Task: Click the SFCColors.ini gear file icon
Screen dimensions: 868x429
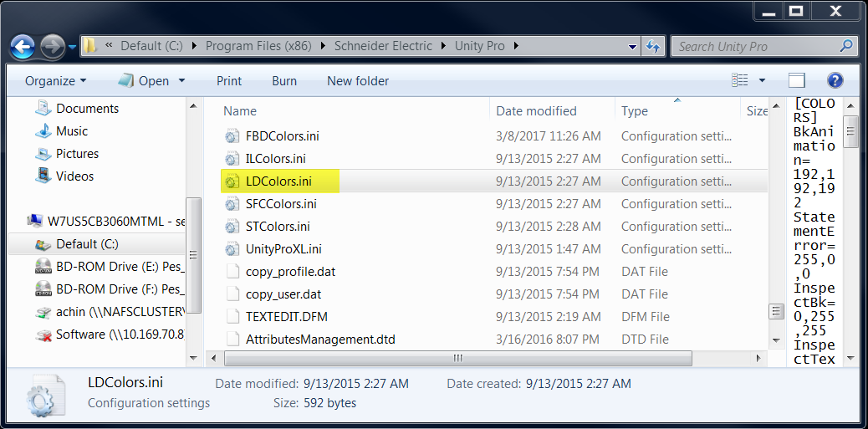Action: pos(232,204)
